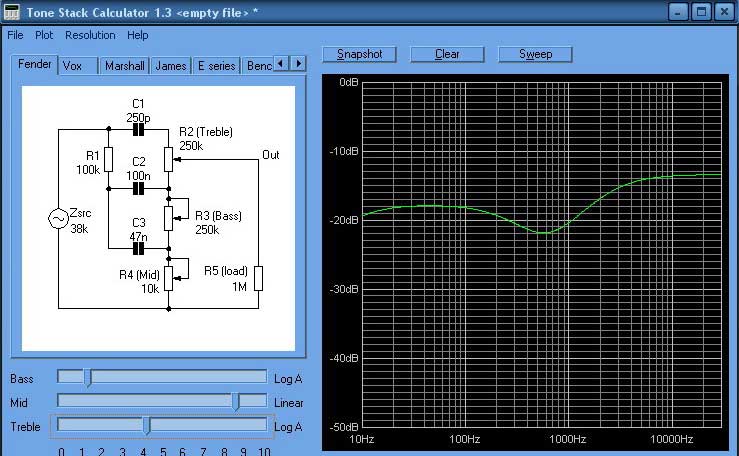This screenshot has width=739, height=456.
Task: Open the Resolution menu
Action: pos(90,35)
